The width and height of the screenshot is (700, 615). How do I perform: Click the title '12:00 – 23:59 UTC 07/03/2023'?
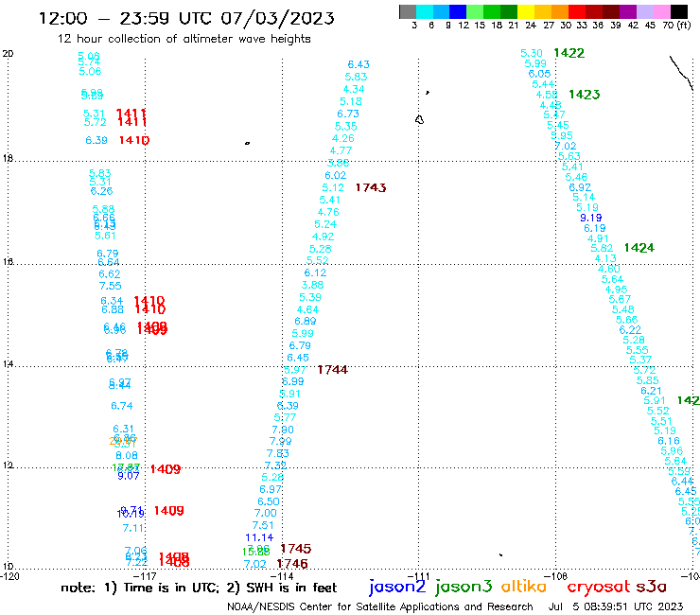186,18
